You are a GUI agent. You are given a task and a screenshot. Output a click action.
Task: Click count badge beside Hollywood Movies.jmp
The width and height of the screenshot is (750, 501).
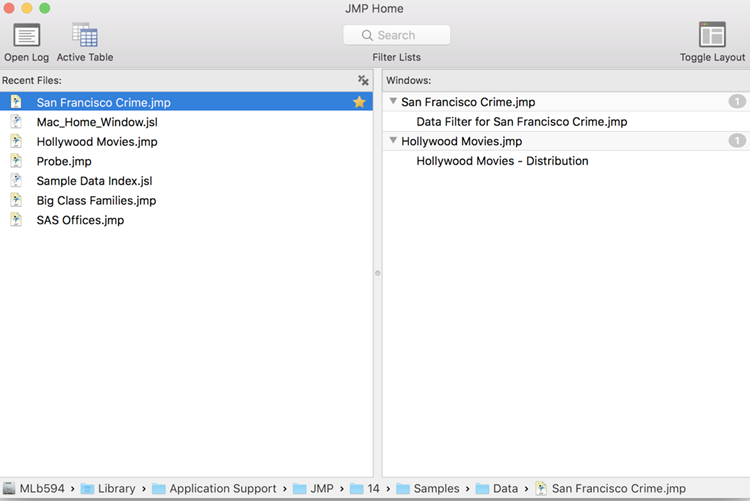(737, 141)
